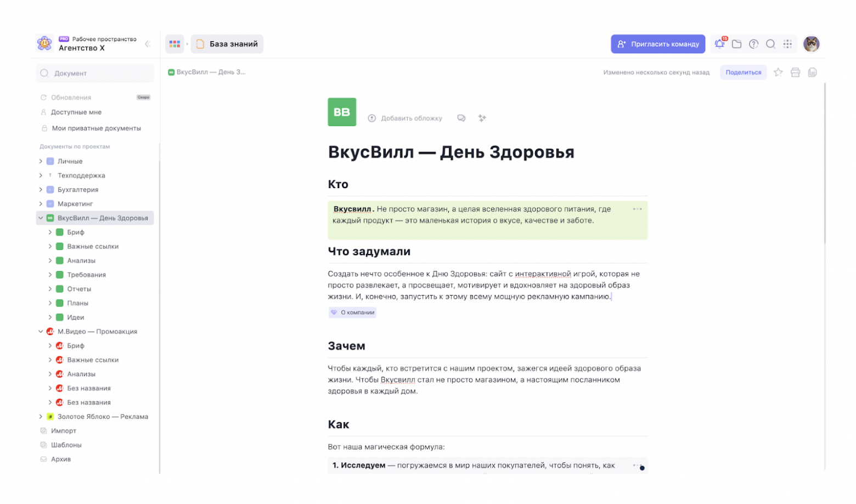Expand Золотое Яблоко — Реклама project
Viewport: 856px width, 504px height.
tap(40, 416)
